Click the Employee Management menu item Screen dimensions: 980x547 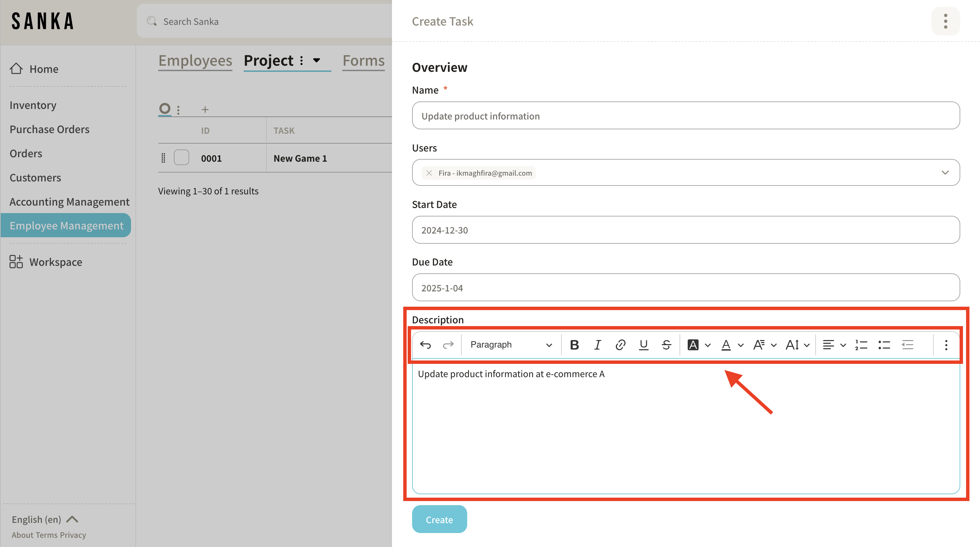(66, 225)
